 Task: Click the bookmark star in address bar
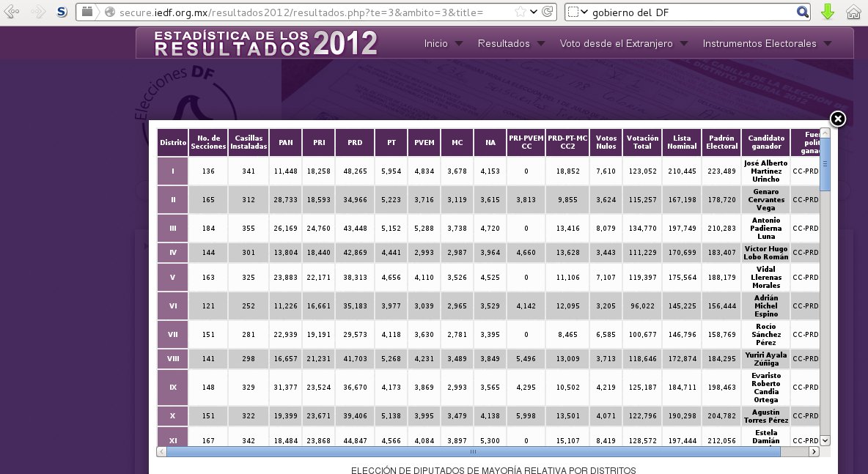point(520,12)
